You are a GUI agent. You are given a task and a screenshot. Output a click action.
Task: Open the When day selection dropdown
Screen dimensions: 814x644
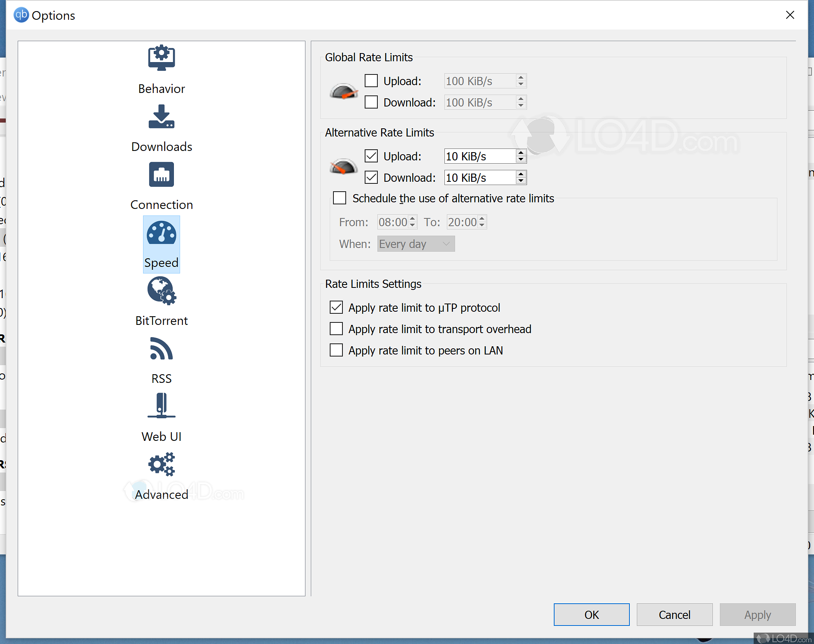[x=415, y=243]
